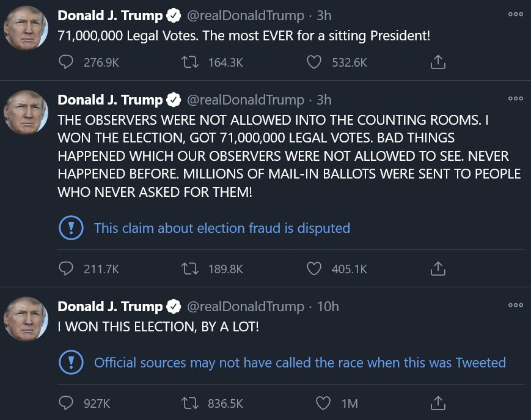Share the "I WON THIS ELECTION" tweet
Viewport: 531px width, 420px height.
(438, 403)
